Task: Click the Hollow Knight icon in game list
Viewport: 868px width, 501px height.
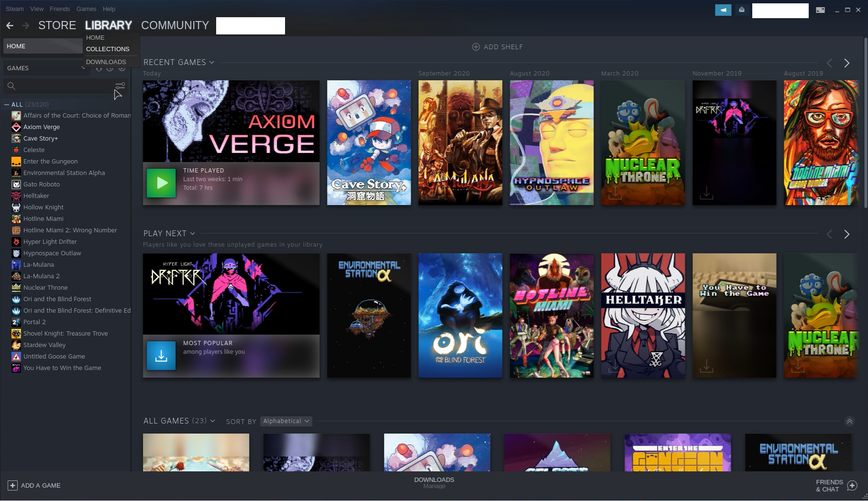Action: tap(16, 207)
